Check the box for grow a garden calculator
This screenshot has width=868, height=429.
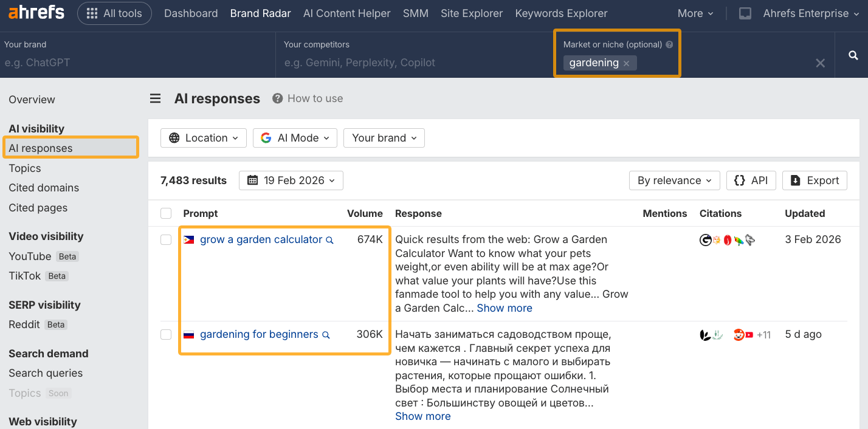[x=166, y=240]
